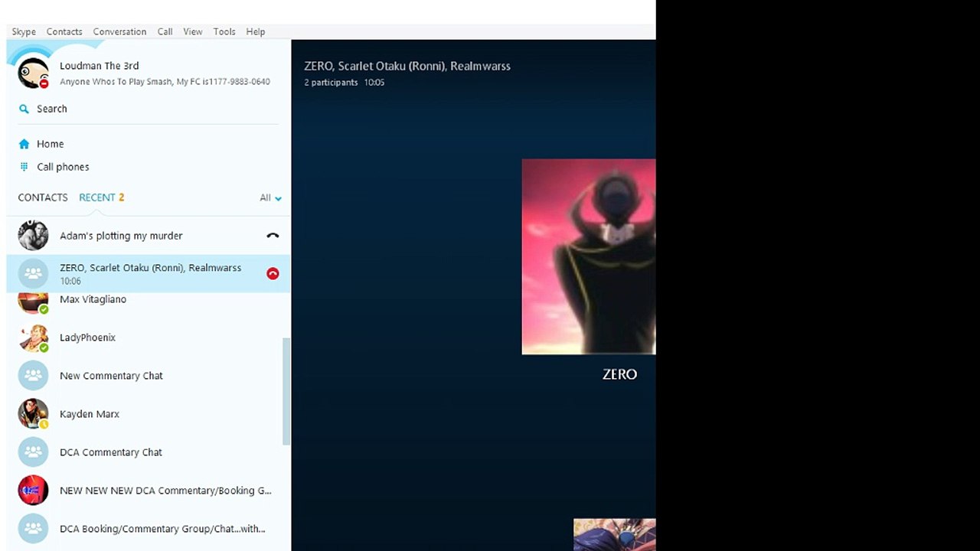980x551 pixels.
Task: Open the View menu
Action: pyautogui.click(x=193, y=31)
